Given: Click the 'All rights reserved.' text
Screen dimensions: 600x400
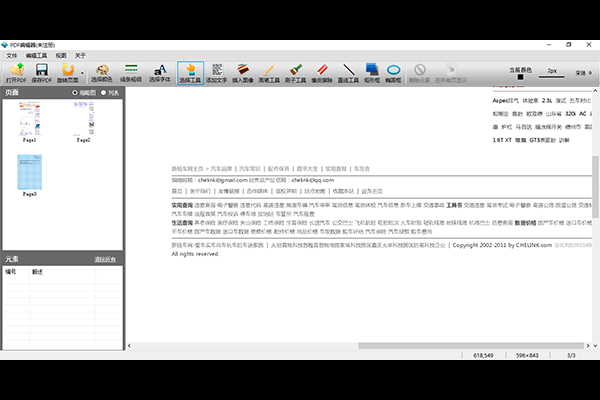Looking at the screenshot, I should click(x=195, y=254).
